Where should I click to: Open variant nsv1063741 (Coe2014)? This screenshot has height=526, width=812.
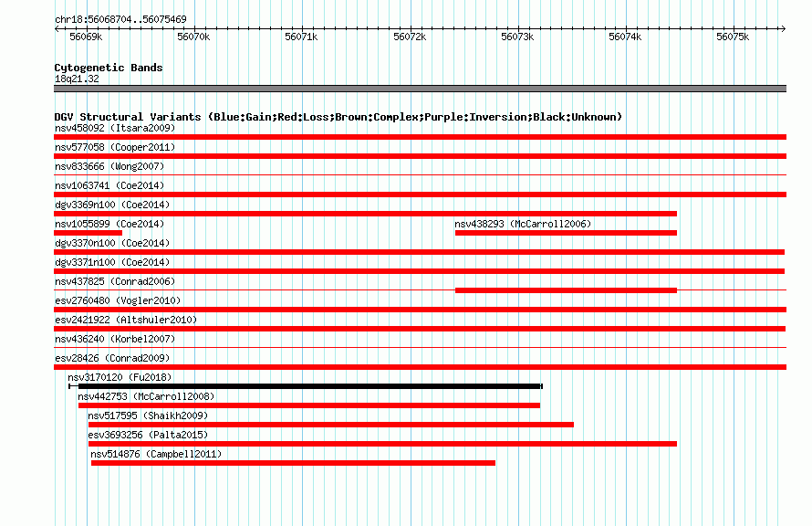pos(109,185)
